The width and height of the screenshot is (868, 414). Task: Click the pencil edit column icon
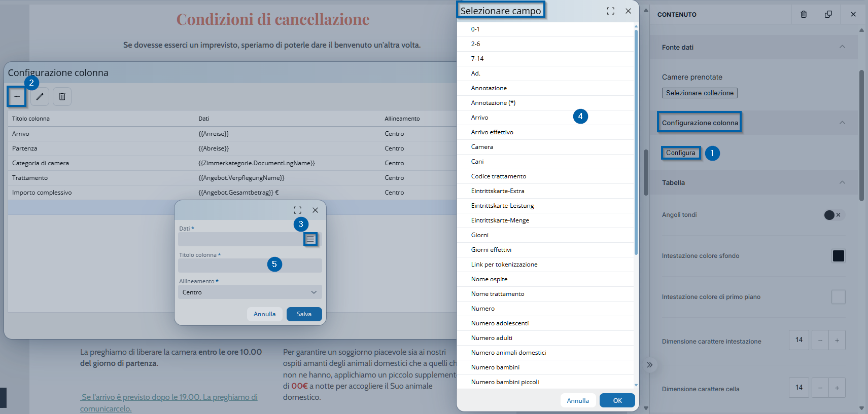(x=40, y=96)
